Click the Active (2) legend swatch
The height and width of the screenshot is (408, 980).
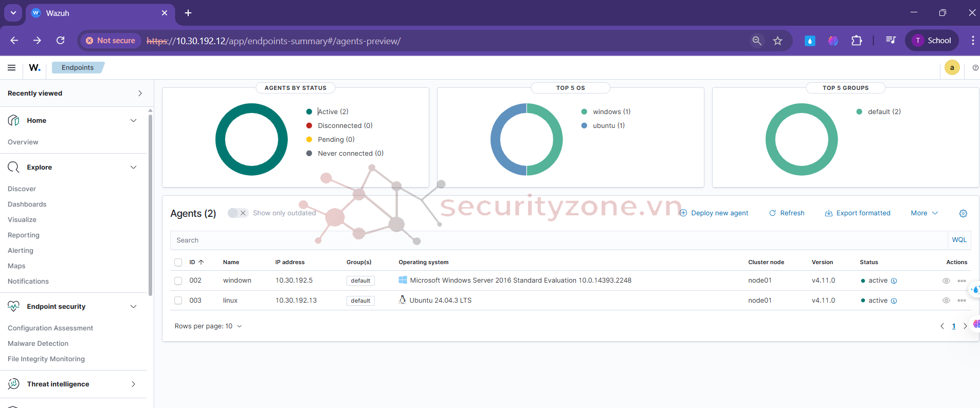[x=309, y=112]
